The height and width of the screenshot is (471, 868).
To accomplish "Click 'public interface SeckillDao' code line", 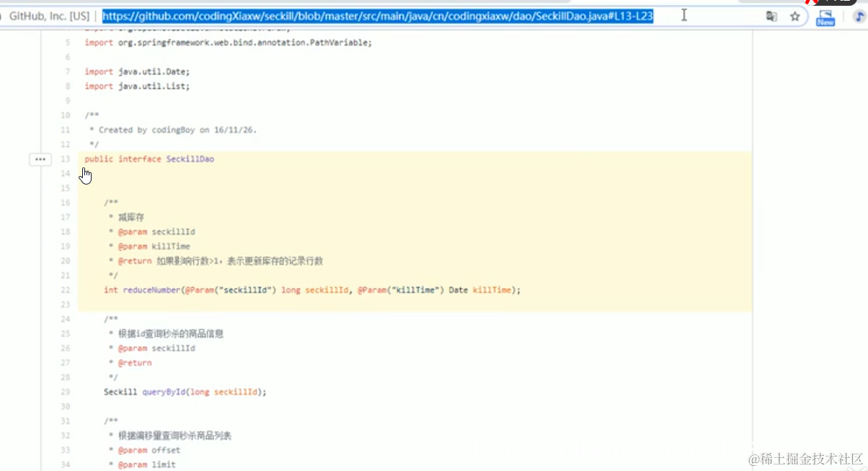I will [x=149, y=159].
